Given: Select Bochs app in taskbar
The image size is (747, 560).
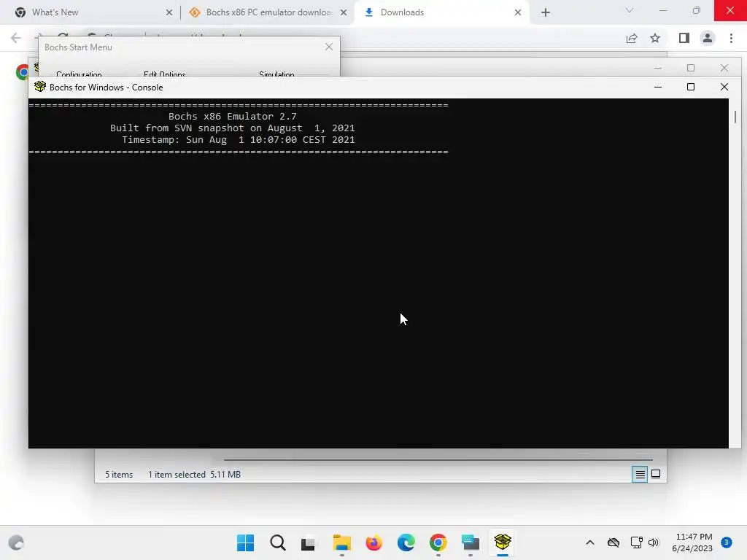Looking at the screenshot, I should (x=503, y=542).
